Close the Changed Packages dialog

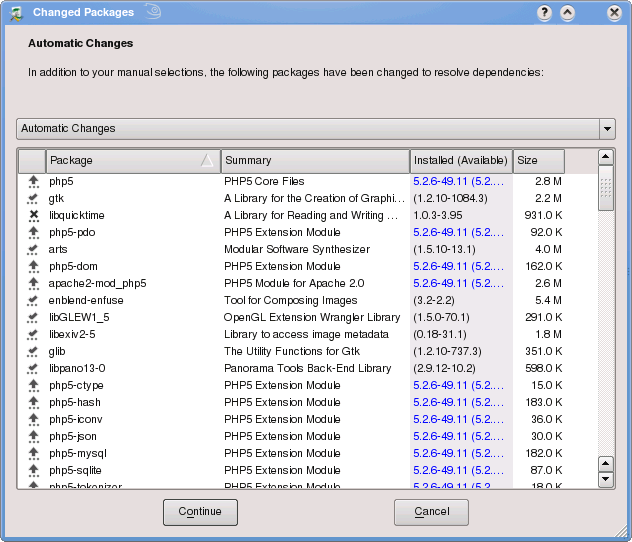tap(614, 13)
